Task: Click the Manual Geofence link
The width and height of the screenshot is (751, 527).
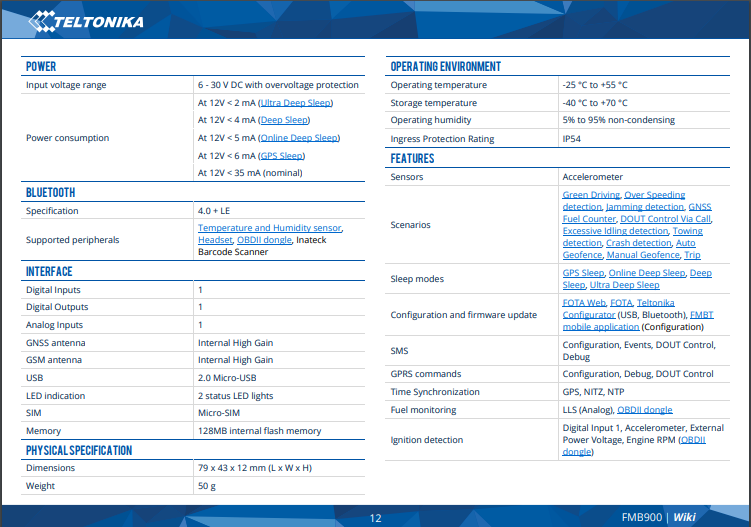Action: (642, 255)
